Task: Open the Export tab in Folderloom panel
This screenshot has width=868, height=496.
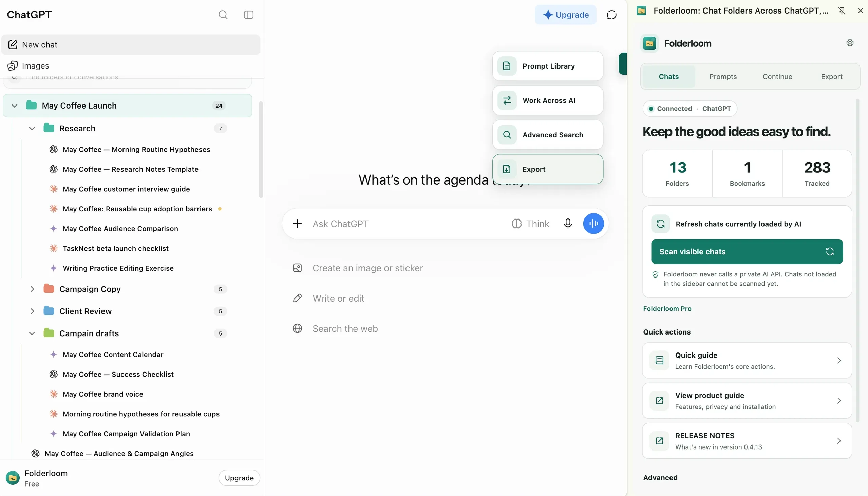Action: (x=831, y=77)
